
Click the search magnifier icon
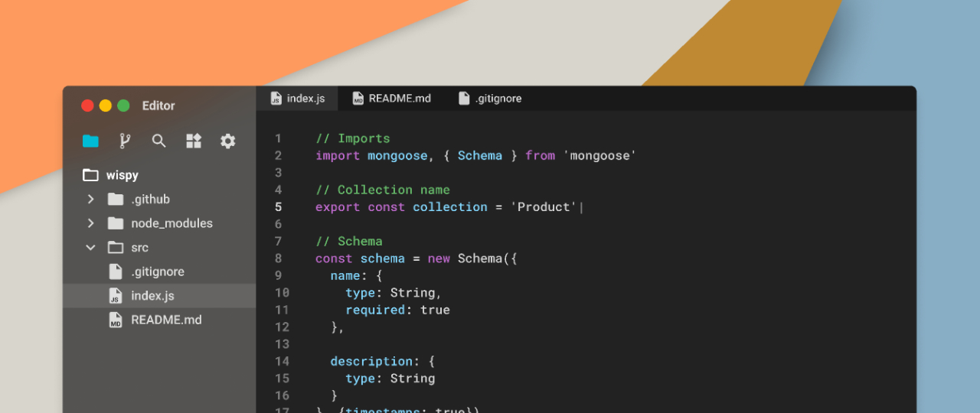[158, 141]
